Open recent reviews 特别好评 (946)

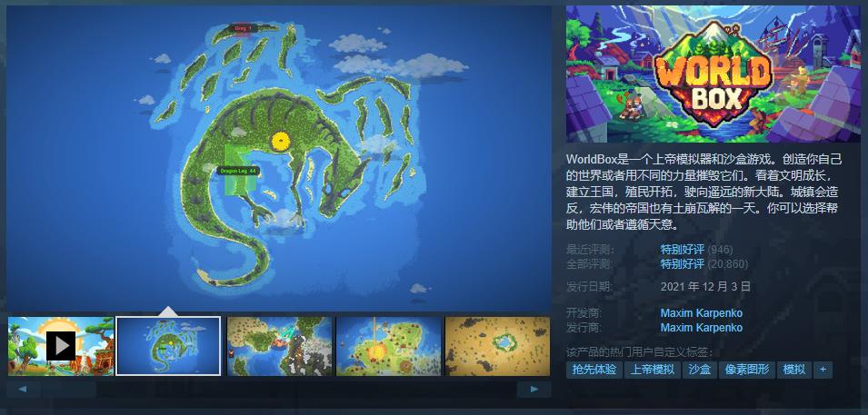tap(696, 250)
